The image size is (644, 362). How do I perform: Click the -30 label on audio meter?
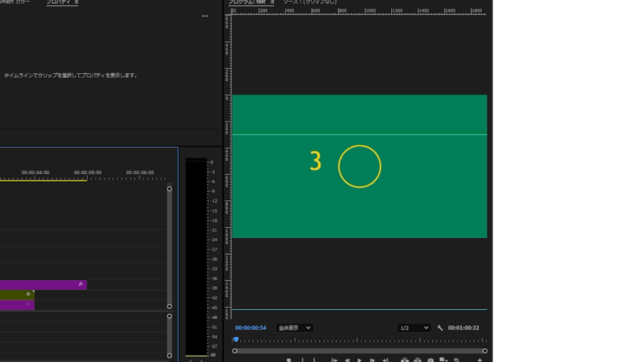point(214,259)
